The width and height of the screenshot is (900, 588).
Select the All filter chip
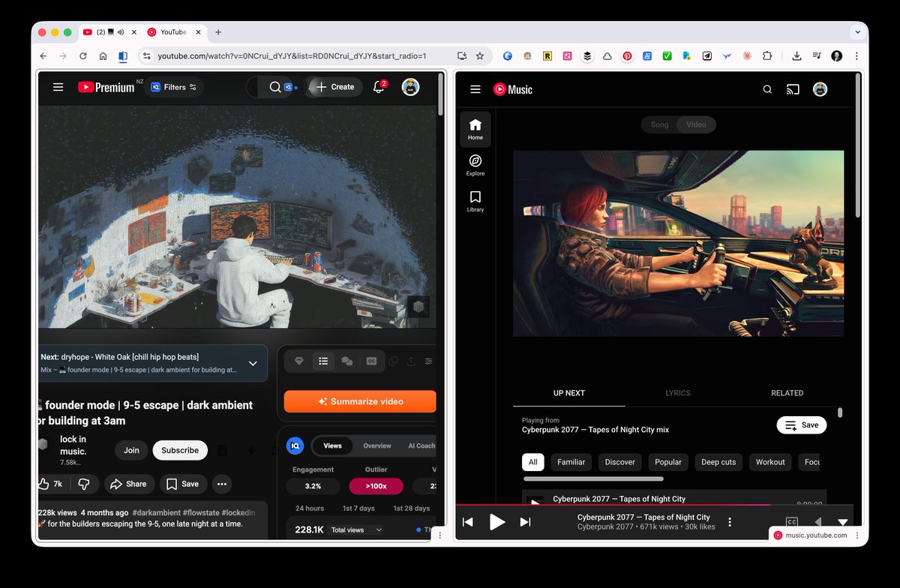coord(532,462)
